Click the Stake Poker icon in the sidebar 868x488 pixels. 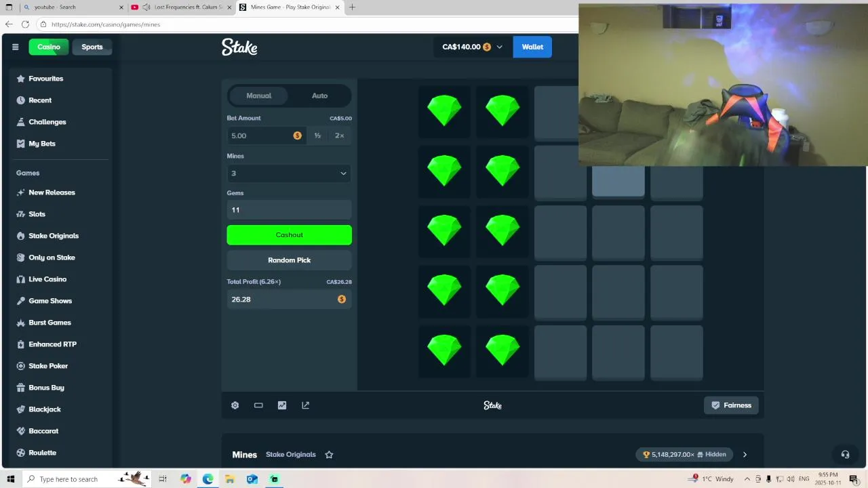pos(20,366)
